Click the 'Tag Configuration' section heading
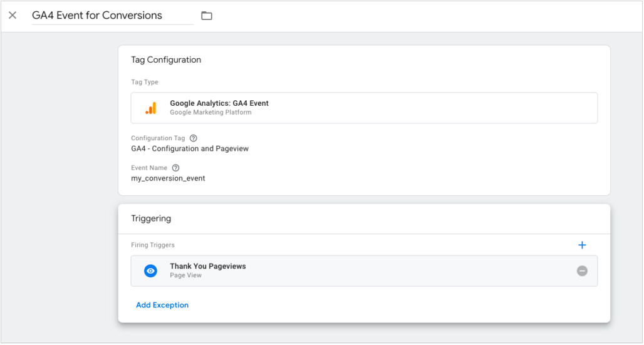Image resolution: width=644 pixels, height=345 pixels. pos(166,60)
